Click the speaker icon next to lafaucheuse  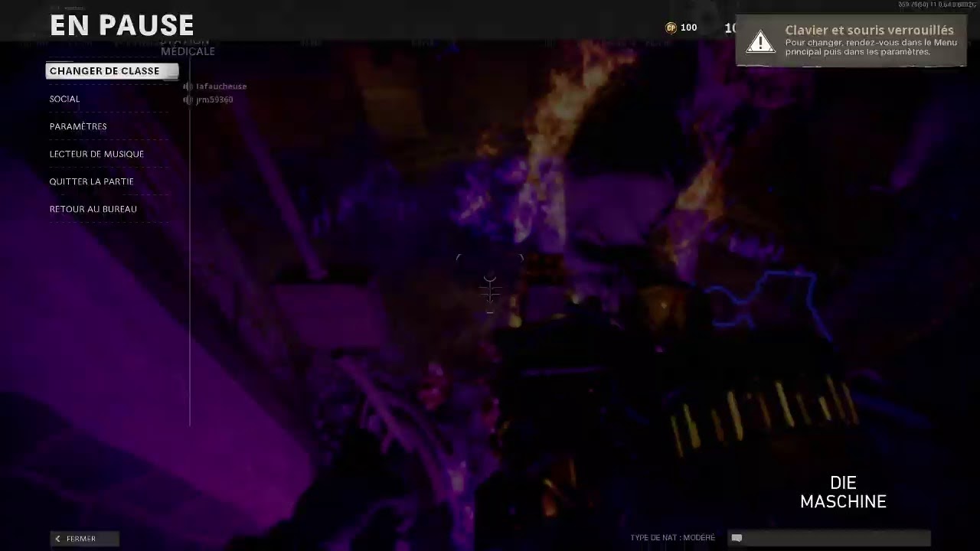pos(188,86)
